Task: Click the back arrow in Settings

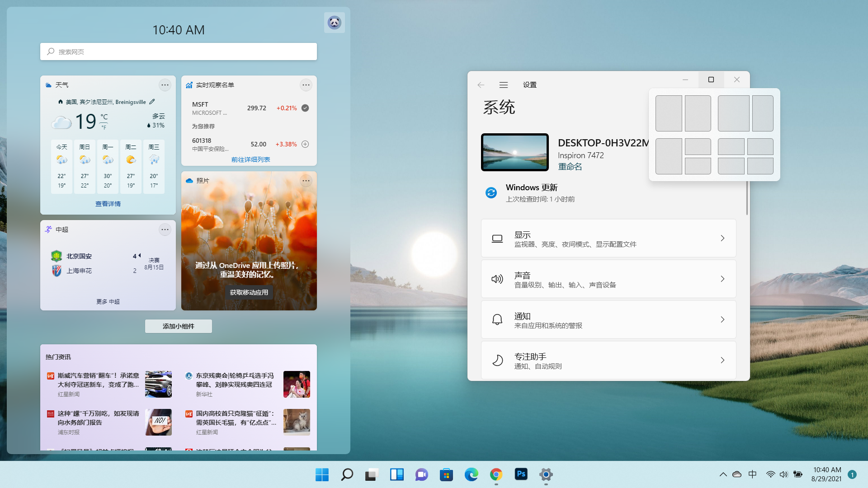Action: point(481,85)
